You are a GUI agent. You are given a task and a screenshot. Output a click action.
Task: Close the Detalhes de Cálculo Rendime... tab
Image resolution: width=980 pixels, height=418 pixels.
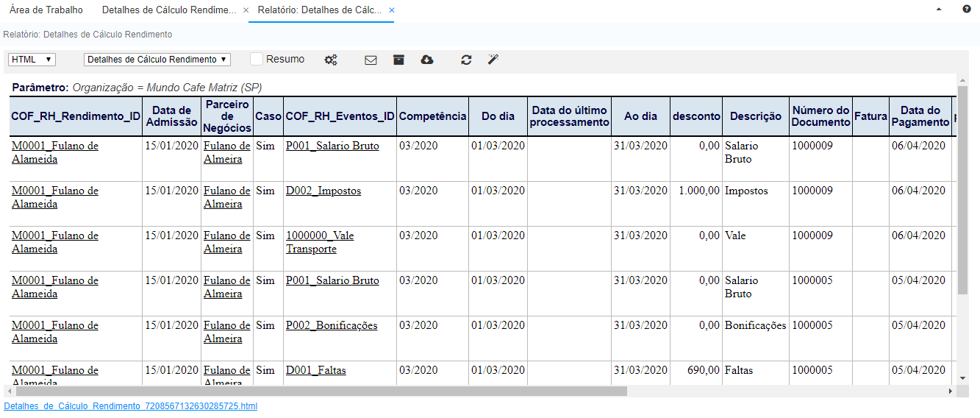246,10
